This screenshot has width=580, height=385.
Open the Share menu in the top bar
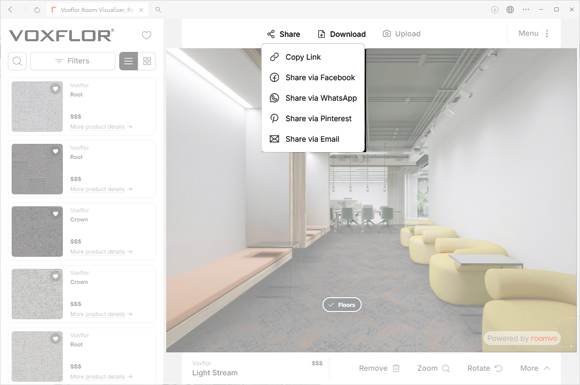click(x=283, y=34)
